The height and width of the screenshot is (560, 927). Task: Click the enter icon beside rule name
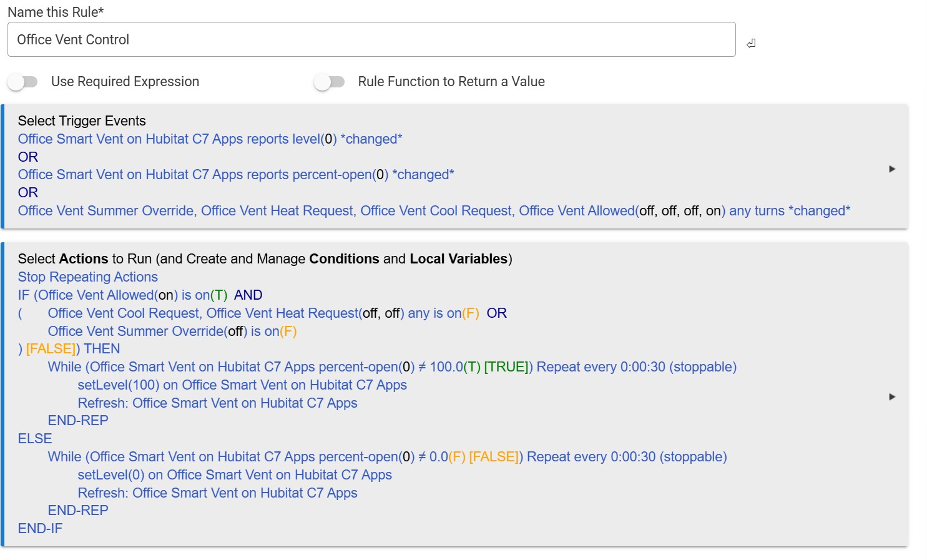(x=751, y=43)
